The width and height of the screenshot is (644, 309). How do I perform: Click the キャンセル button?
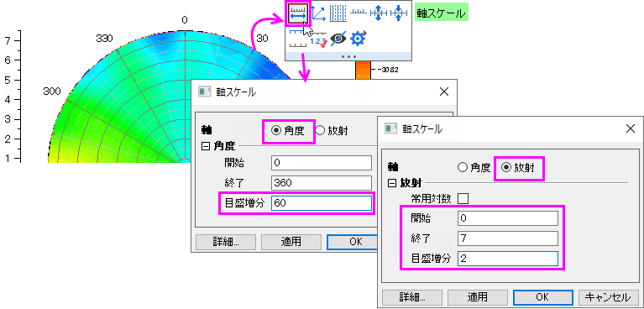pyautogui.click(x=608, y=296)
